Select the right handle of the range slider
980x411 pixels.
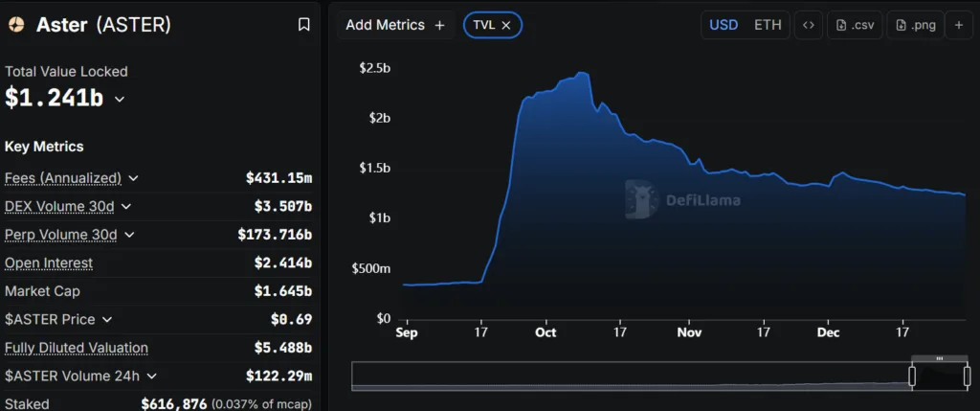pyautogui.click(x=967, y=376)
